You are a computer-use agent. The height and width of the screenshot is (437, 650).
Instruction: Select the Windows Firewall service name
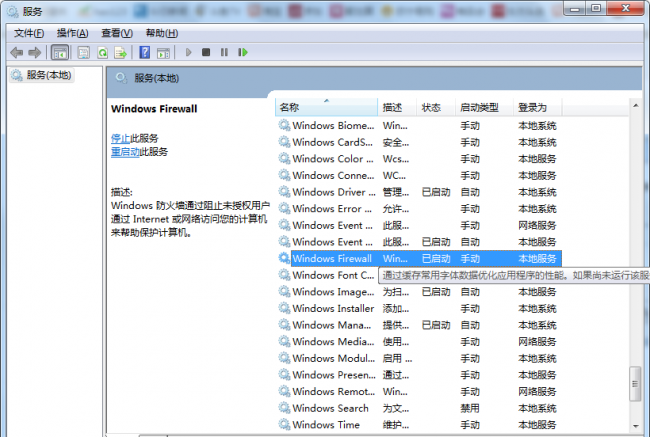[332, 259]
